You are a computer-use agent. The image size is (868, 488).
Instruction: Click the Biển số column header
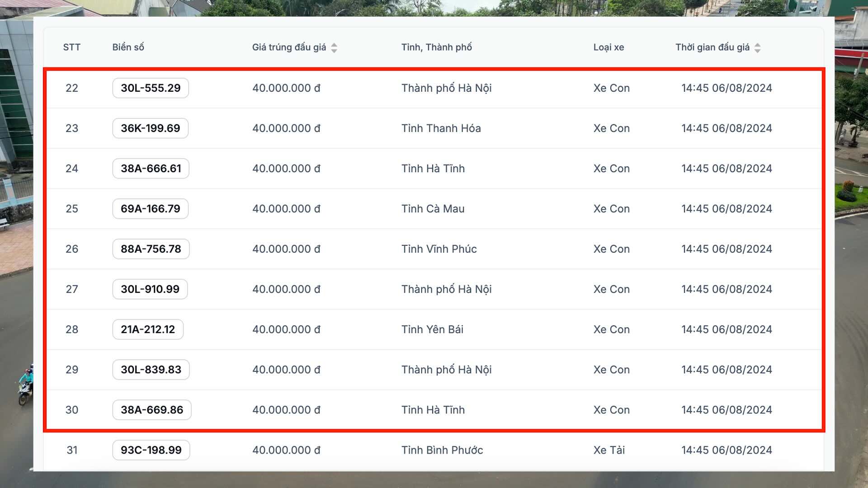[128, 47]
